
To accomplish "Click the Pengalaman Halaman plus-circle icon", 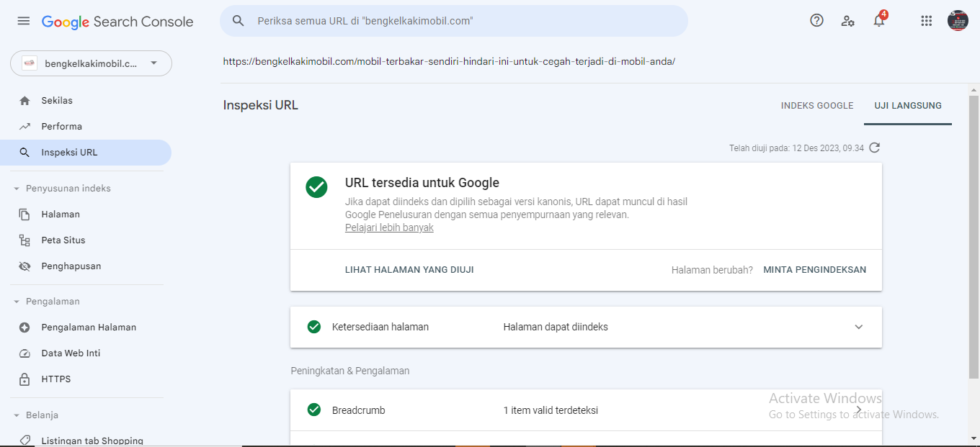I will pos(25,328).
